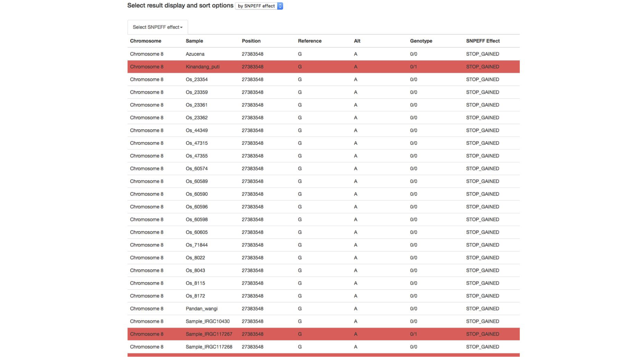This screenshot has width=644, height=362.
Task: Select the Sample_IRGC10430 sample cell
Action: coord(208,322)
